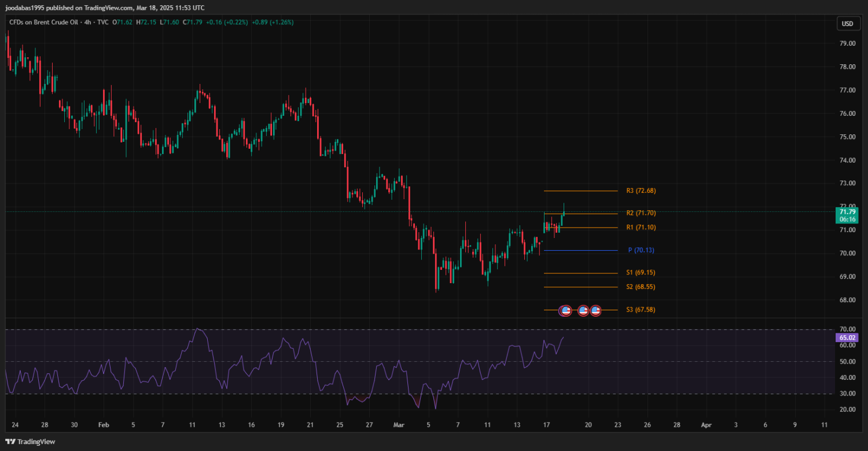868x451 pixels.
Task: Select the R2 (71.70) pivot level label
Action: pos(641,213)
